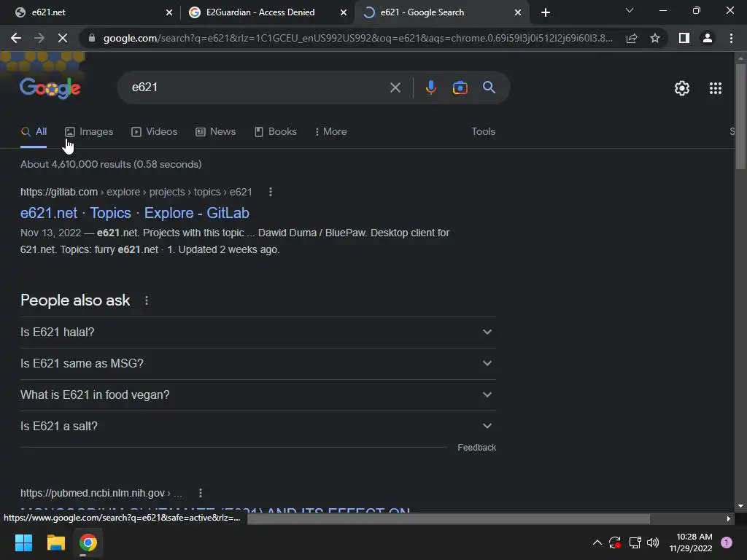This screenshot has height=560, width=747.
Task: Open the e621.net GitLab result link
Action: click(135, 213)
